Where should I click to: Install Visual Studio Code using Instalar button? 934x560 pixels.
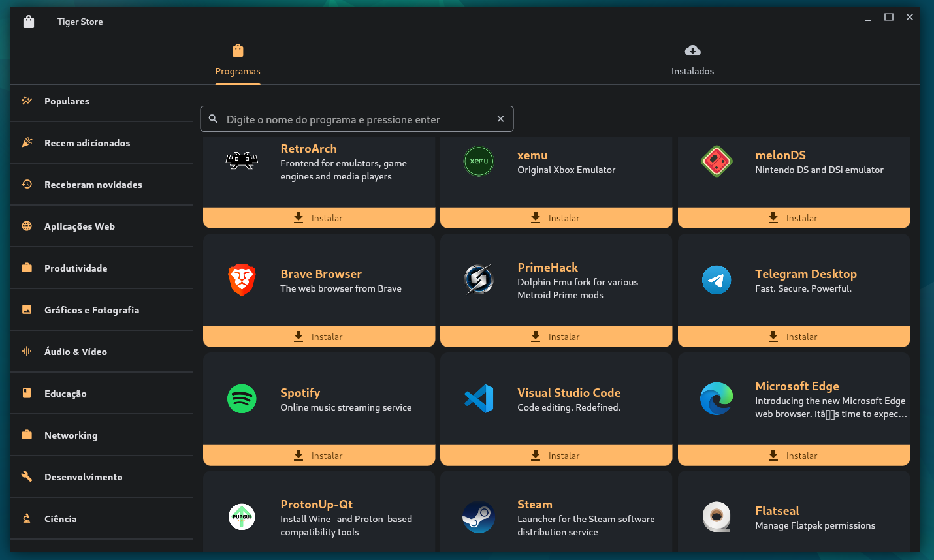[x=556, y=456]
